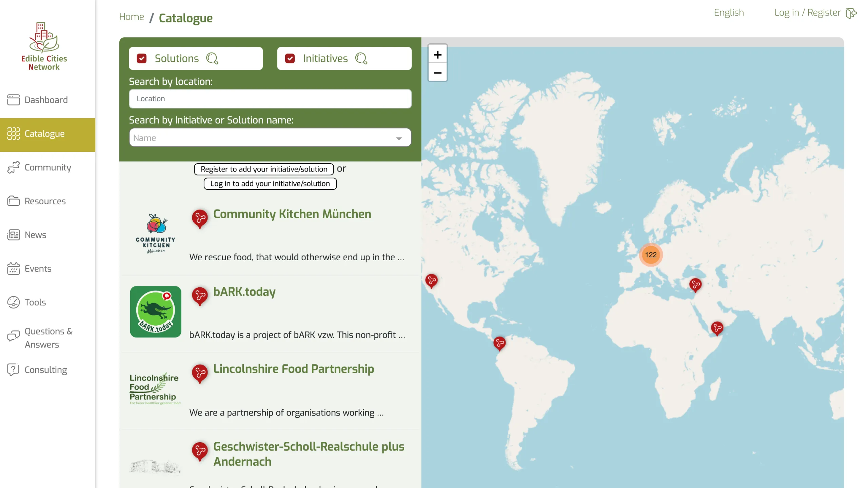Open the News section
This screenshot has width=868, height=488.
pyautogui.click(x=47, y=235)
